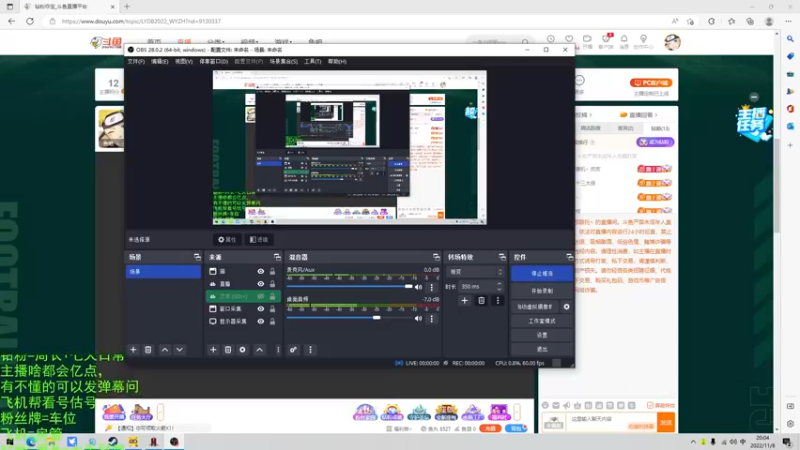800x450 pixels.
Task: Open 滤镜 filters button below preview
Action: click(x=259, y=239)
